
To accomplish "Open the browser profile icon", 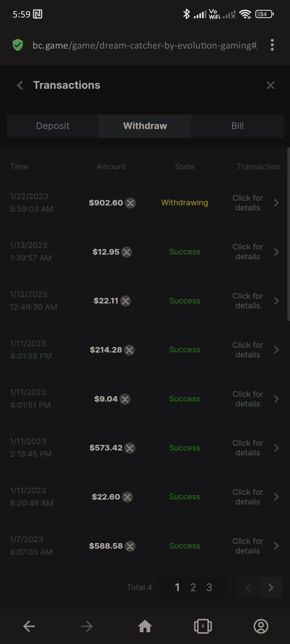I will [x=261, y=626].
